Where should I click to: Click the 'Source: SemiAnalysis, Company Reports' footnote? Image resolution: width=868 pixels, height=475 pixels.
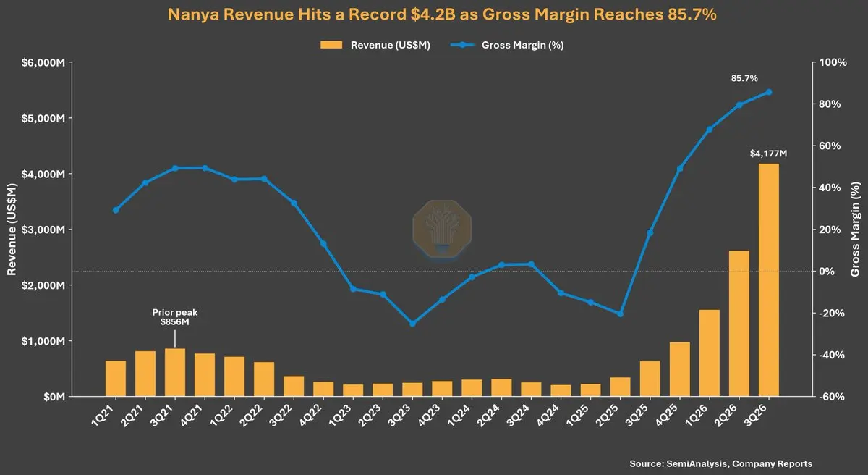point(721,463)
